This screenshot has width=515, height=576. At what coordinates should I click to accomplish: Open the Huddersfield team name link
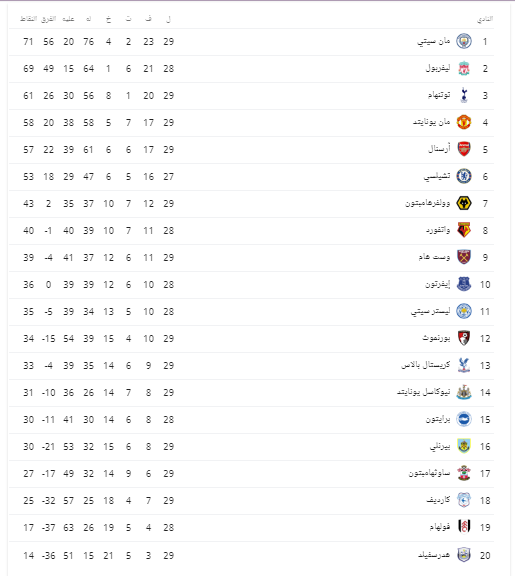pyautogui.click(x=434, y=555)
